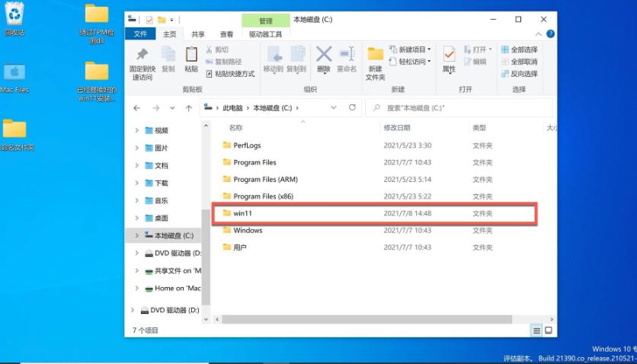
Task: Select the PerfLogs folder
Action: pos(247,145)
